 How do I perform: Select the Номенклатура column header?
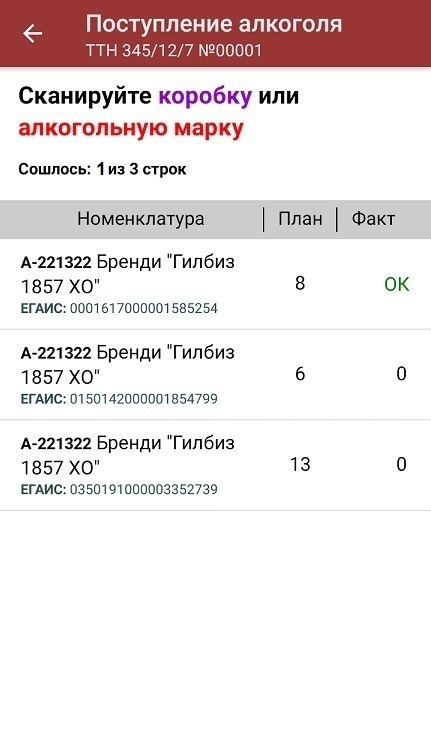(x=141, y=219)
